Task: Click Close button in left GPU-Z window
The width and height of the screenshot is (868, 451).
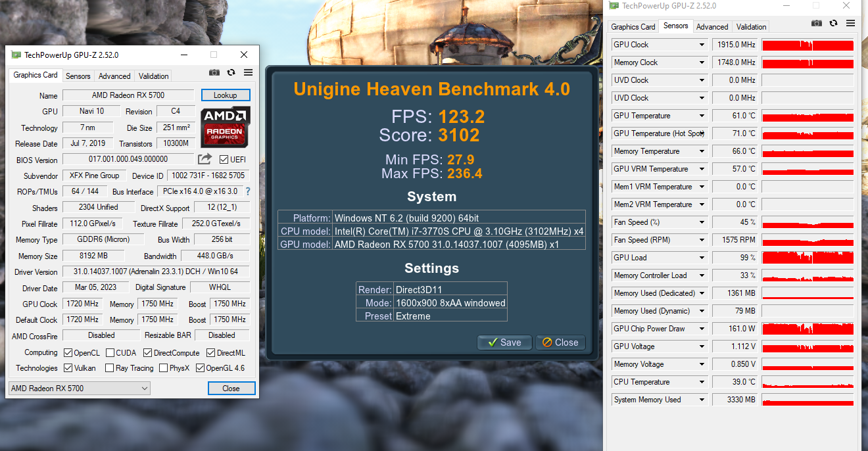Action: point(231,389)
